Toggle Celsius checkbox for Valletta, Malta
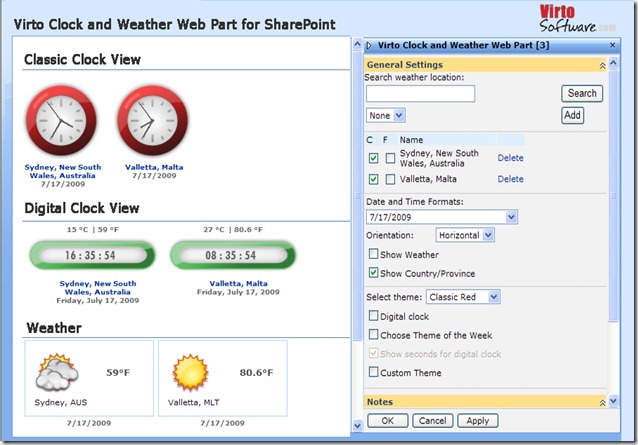 373,179
